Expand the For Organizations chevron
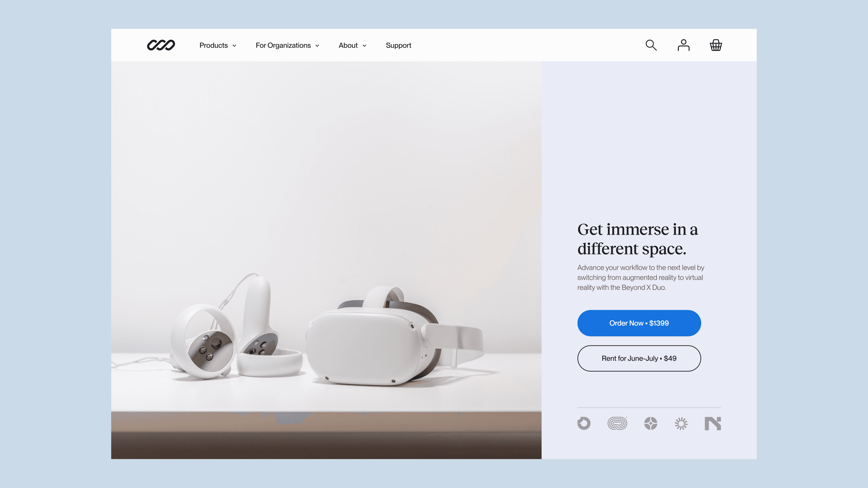Viewport: 868px width, 488px height. click(317, 46)
